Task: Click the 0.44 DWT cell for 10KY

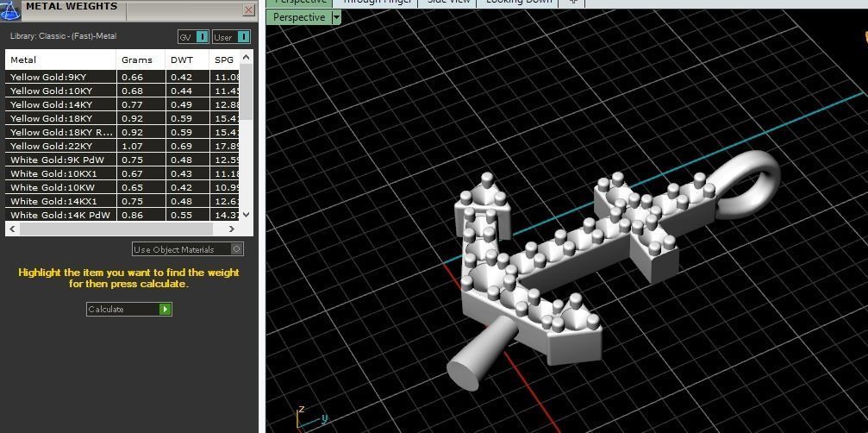Action: 187,91
